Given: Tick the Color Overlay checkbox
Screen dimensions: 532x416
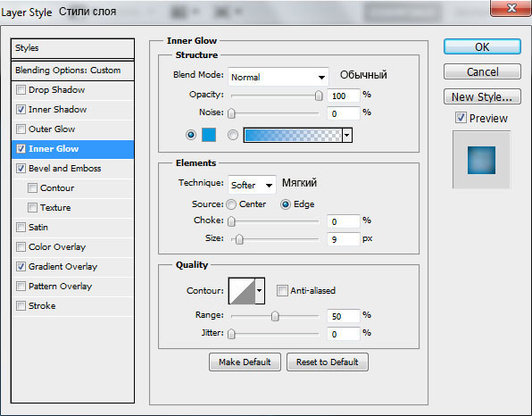Looking at the screenshot, I should pos(21,247).
